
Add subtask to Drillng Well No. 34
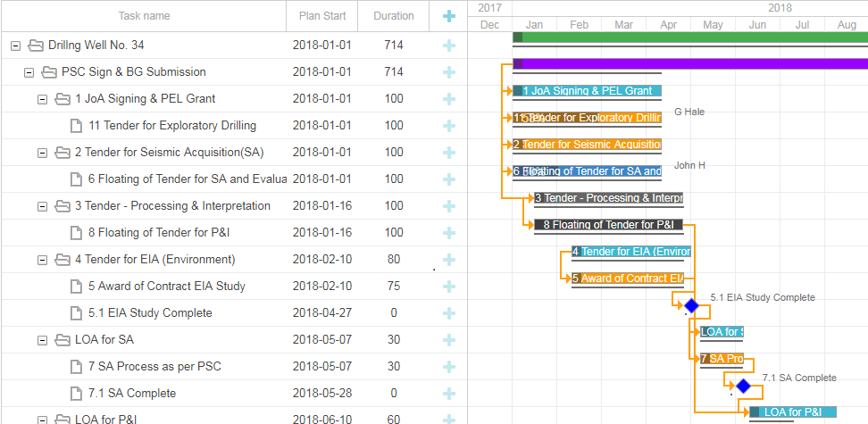click(449, 46)
